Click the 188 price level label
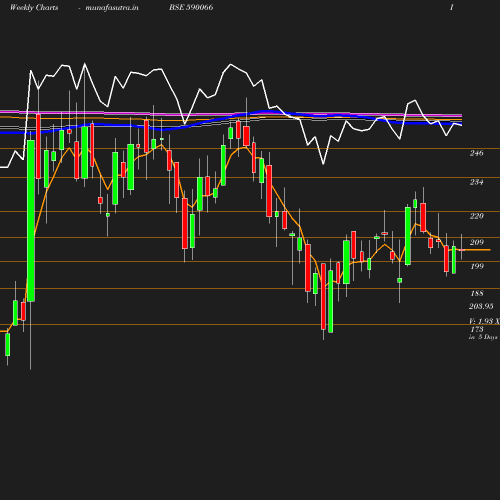The image size is (500, 500). coord(477,293)
